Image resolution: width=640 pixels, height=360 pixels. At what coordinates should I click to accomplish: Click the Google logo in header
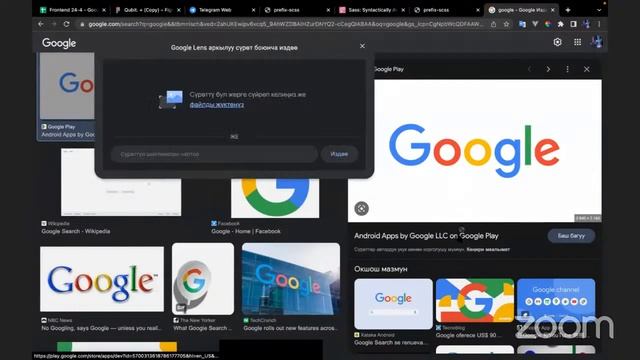[59, 43]
